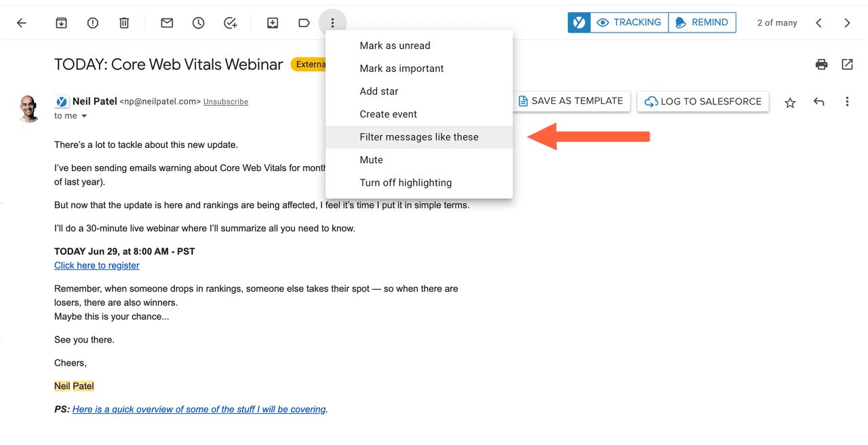Enable email open Tracking
This screenshot has width=868, height=445.
pos(629,22)
